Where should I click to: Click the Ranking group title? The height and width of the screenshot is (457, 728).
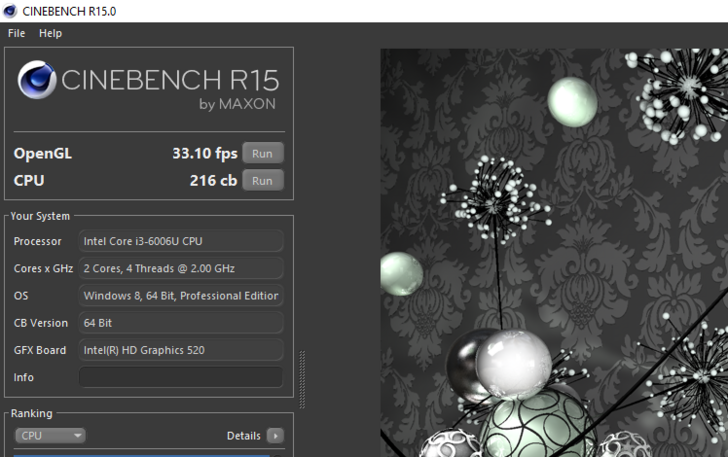pyautogui.click(x=32, y=413)
